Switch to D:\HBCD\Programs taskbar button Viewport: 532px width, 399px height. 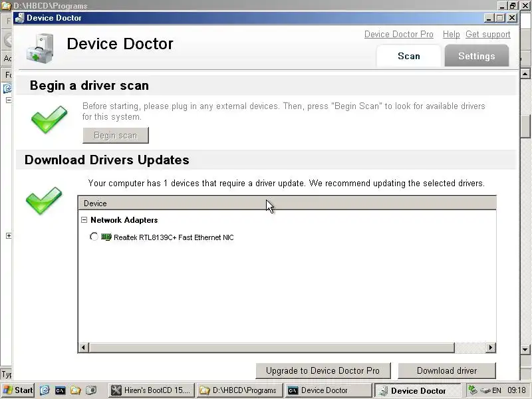tap(239, 390)
